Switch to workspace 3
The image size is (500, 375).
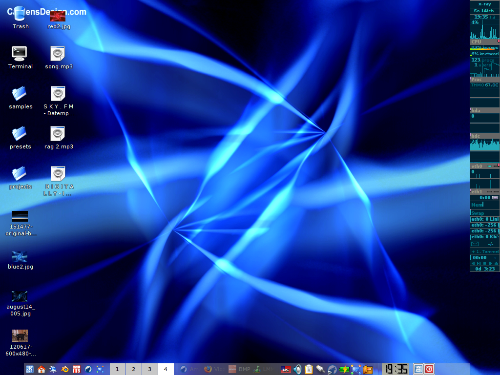[x=149, y=369]
